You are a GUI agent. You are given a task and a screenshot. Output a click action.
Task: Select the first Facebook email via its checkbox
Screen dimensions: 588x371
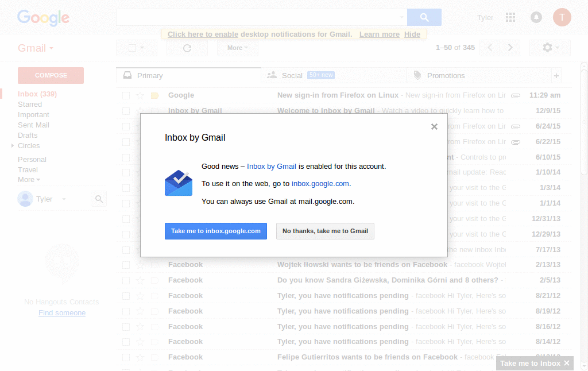pos(126,264)
